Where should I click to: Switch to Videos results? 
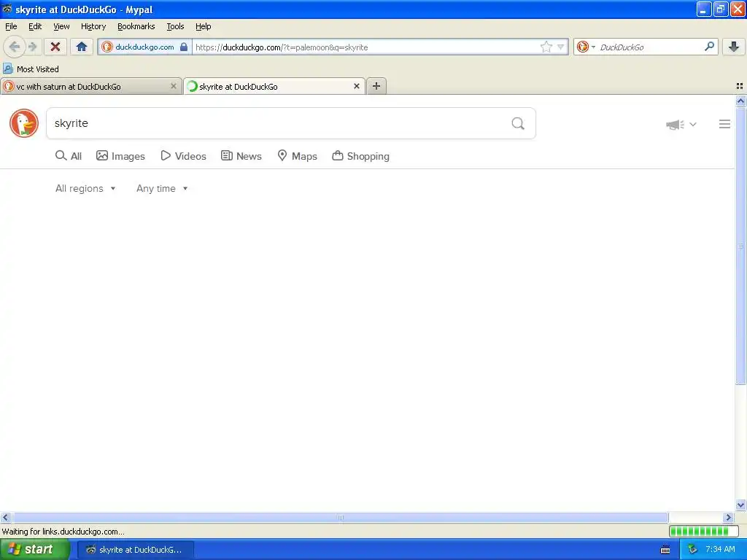(x=183, y=156)
